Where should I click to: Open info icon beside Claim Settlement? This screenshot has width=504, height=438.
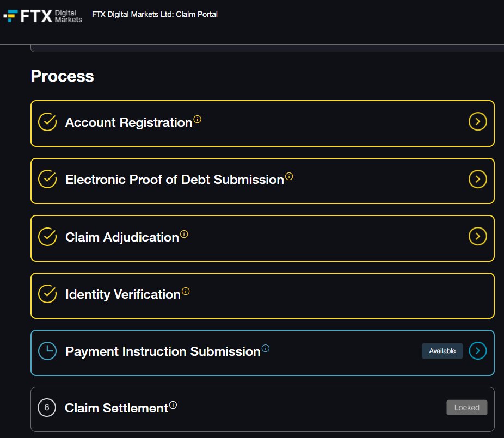pos(173,405)
